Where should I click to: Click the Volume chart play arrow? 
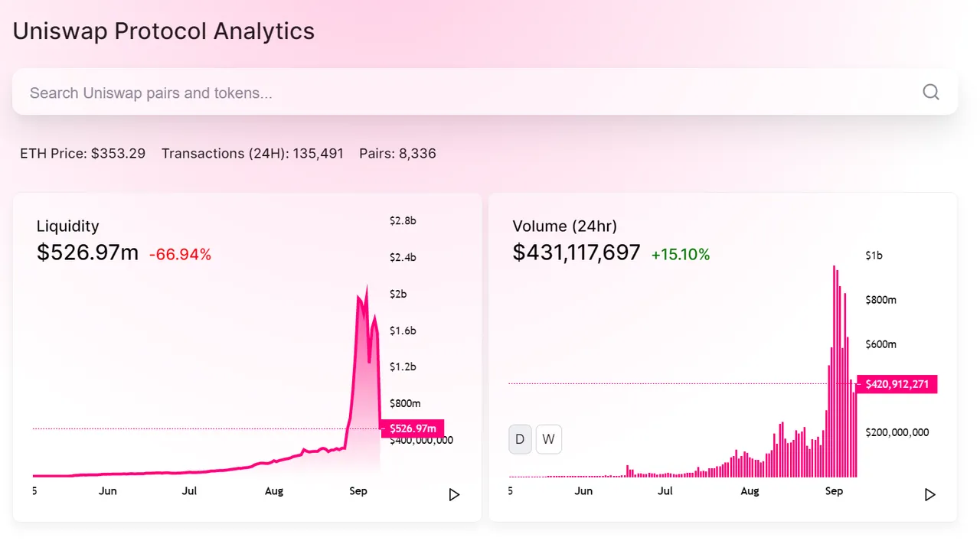(x=930, y=495)
